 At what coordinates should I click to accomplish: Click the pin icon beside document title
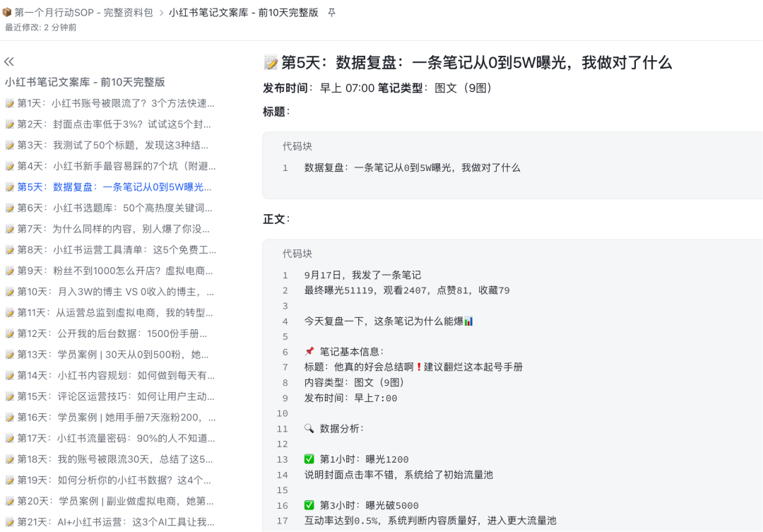(332, 13)
